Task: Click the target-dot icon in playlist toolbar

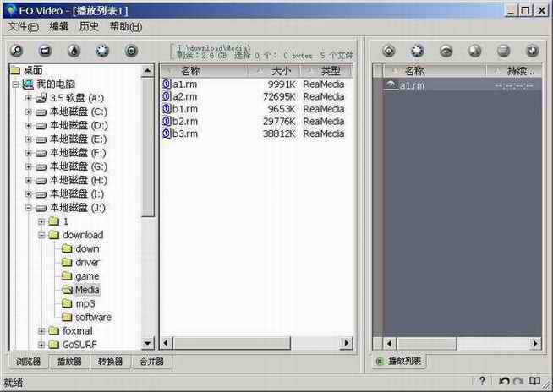Action: [389, 51]
